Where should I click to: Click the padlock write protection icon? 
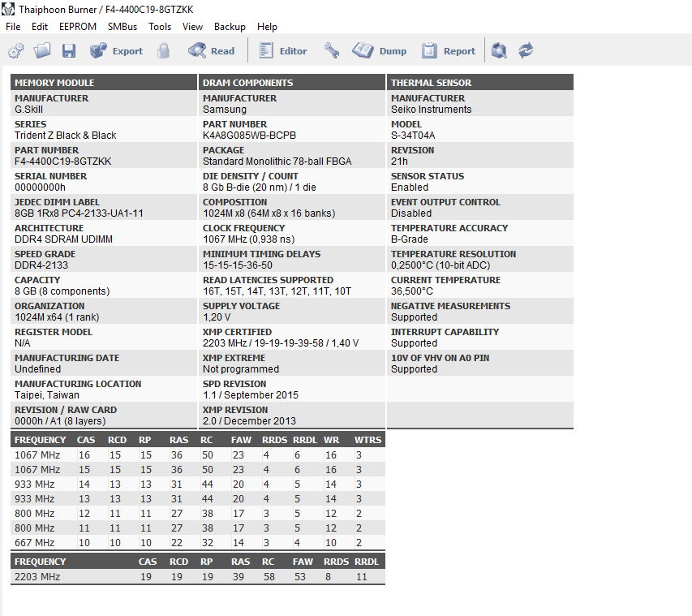(x=164, y=51)
